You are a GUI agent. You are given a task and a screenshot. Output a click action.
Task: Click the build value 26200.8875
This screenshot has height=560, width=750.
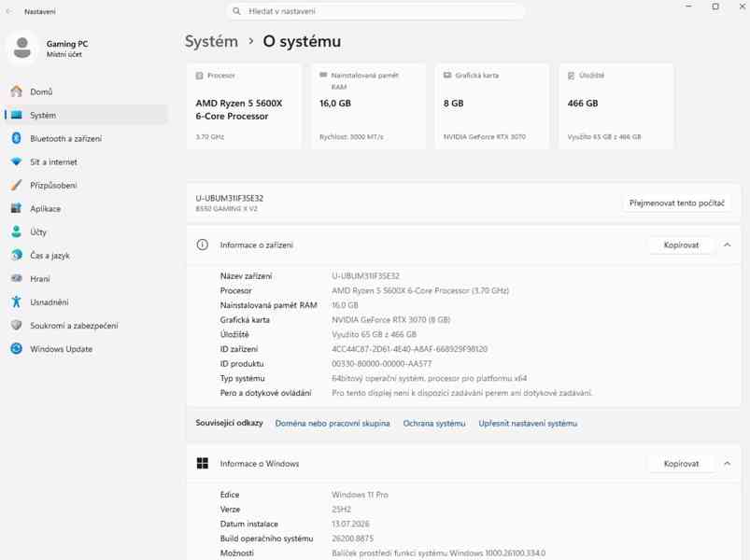(x=352, y=539)
